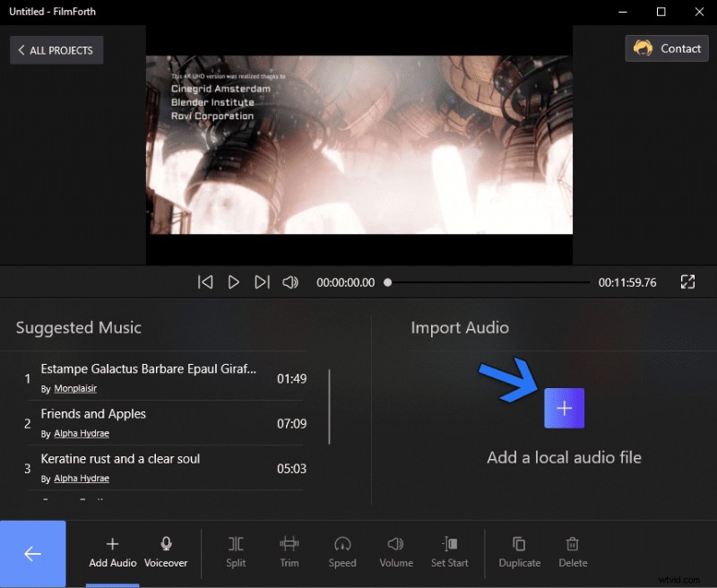This screenshot has height=588, width=717.
Task: Skip to the next frame
Action: point(263,281)
